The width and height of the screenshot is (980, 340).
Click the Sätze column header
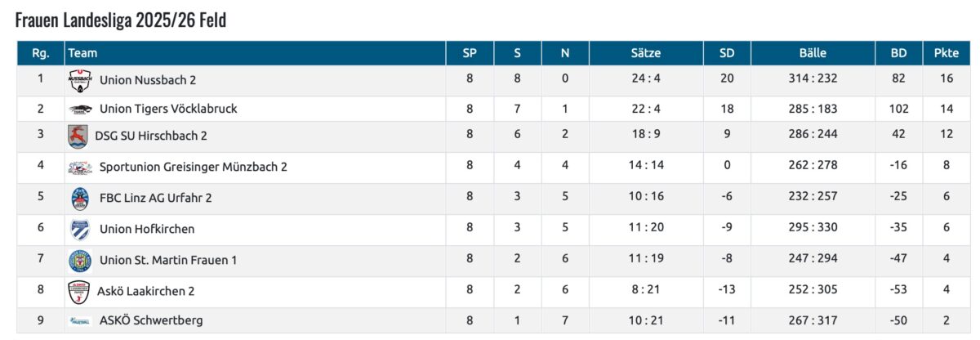click(646, 53)
